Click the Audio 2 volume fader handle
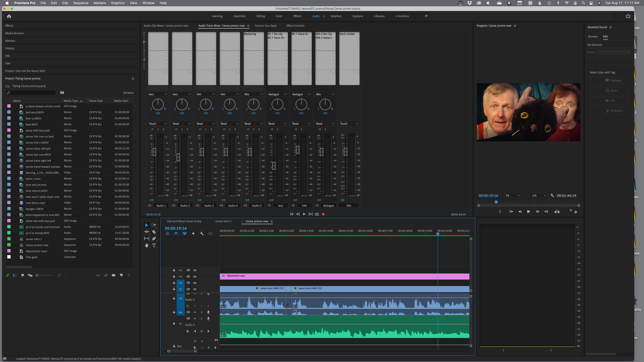The image size is (644, 362). pyautogui.click(x=178, y=157)
